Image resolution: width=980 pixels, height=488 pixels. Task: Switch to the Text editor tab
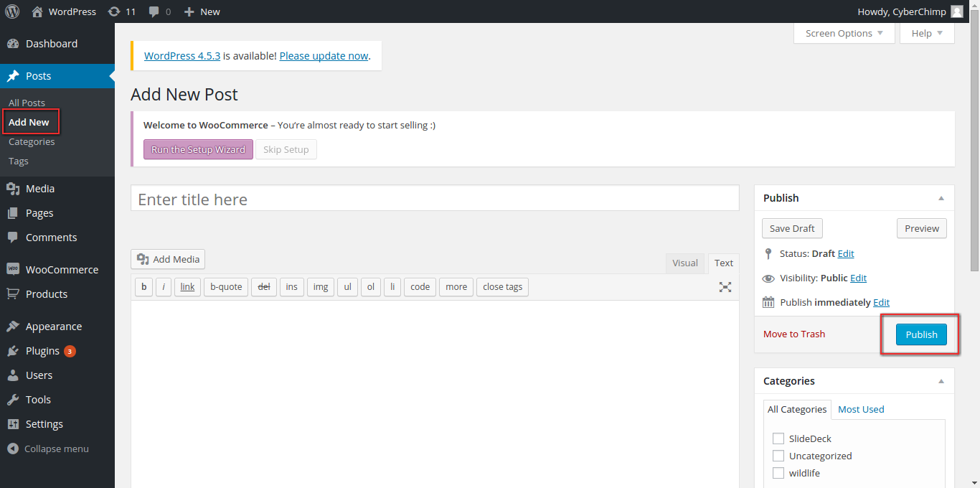(x=724, y=263)
